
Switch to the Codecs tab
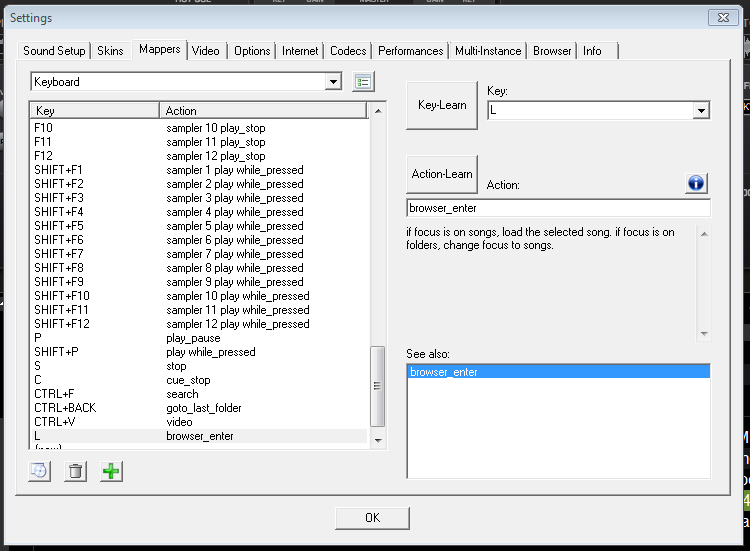pyautogui.click(x=348, y=51)
